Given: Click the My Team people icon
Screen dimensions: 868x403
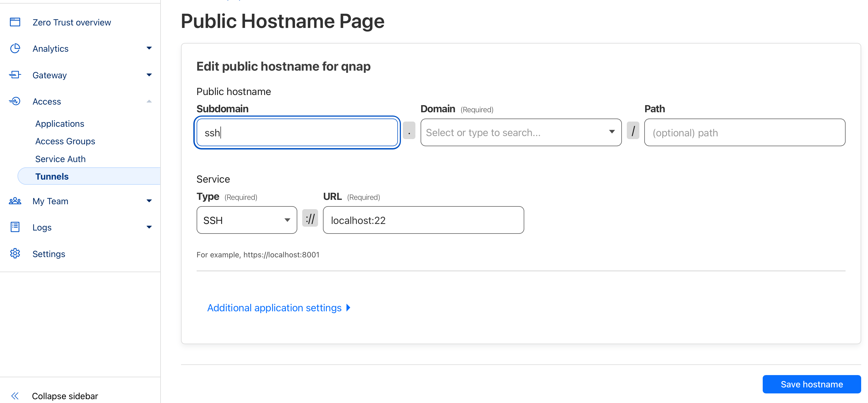Looking at the screenshot, I should 15,201.
